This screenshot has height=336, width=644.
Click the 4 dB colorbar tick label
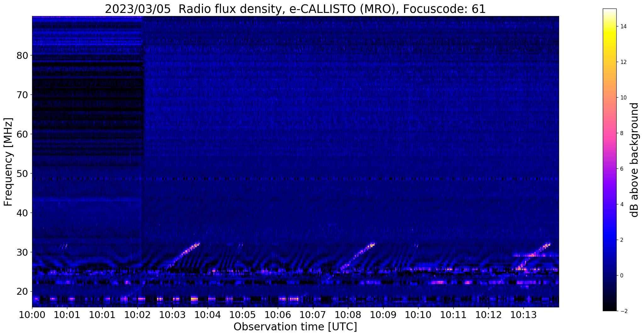(x=622, y=204)
